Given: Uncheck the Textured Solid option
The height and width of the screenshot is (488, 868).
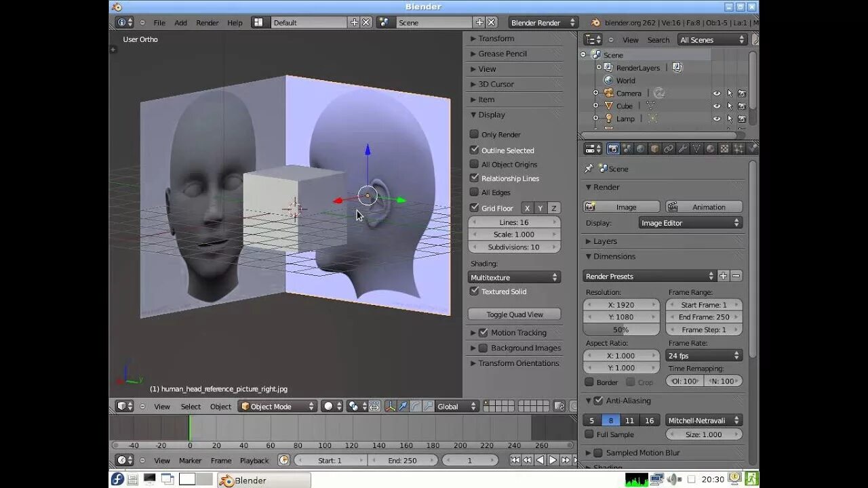Looking at the screenshot, I should tap(474, 291).
